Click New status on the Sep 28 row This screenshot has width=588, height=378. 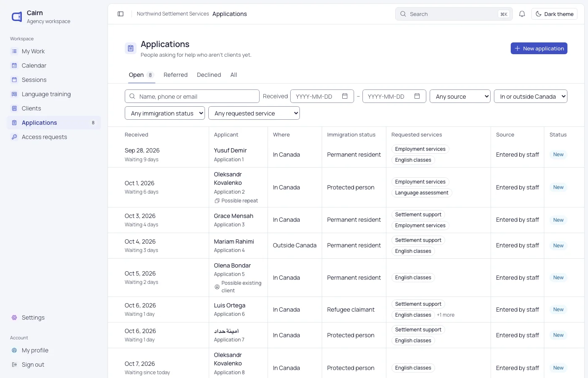click(x=558, y=155)
